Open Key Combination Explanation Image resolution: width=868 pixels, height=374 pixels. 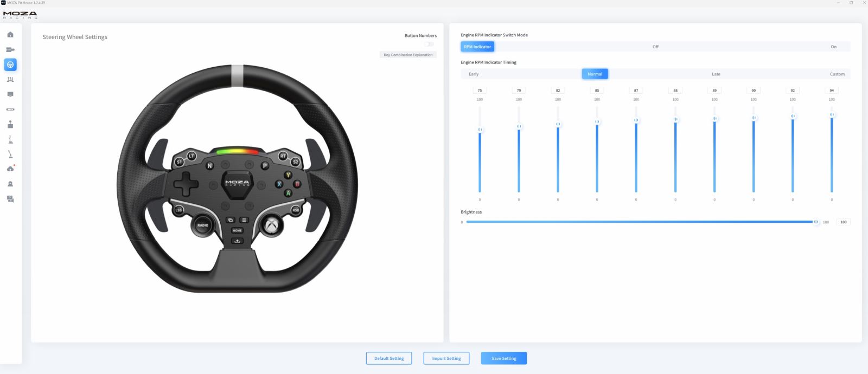coord(408,55)
